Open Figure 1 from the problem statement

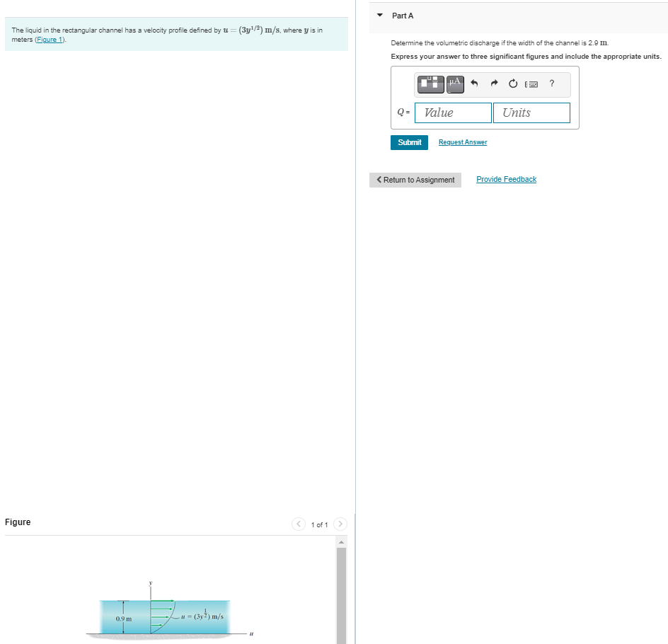(x=48, y=39)
